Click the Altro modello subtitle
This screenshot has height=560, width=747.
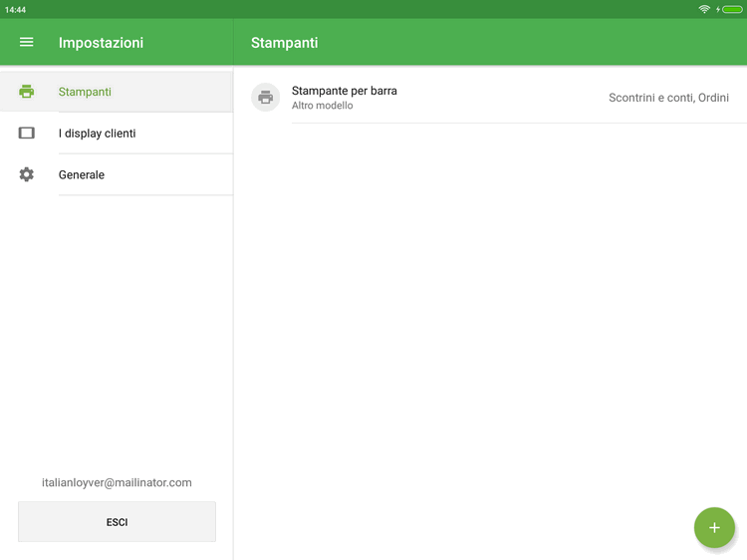[x=322, y=106]
